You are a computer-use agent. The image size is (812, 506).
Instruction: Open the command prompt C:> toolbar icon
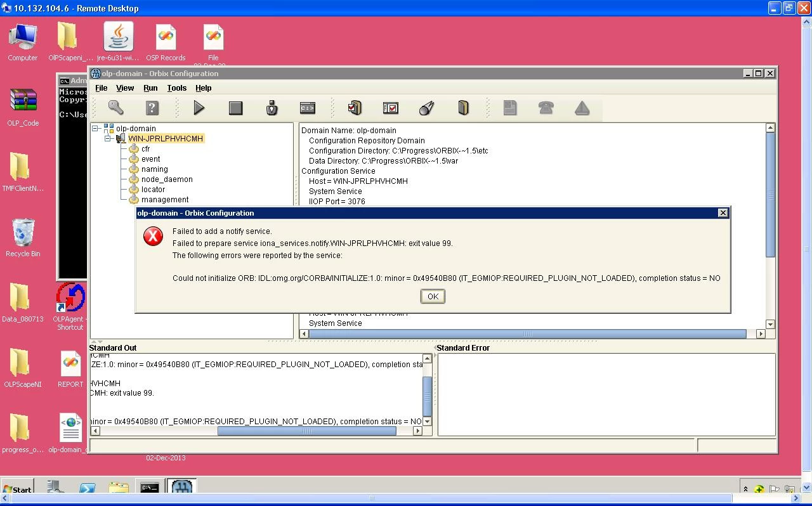308,108
